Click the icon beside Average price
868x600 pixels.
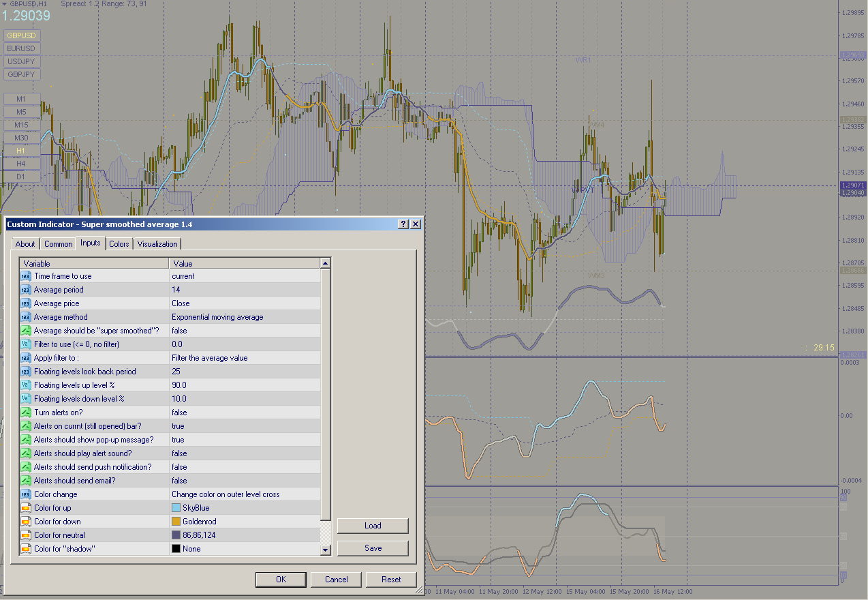click(x=26, y=303)
